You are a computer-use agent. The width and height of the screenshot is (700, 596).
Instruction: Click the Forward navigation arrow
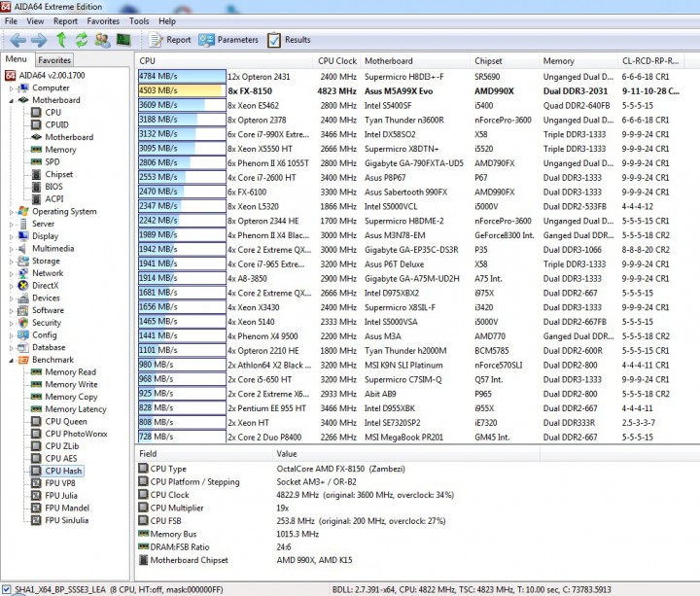[x=39, y=40]
